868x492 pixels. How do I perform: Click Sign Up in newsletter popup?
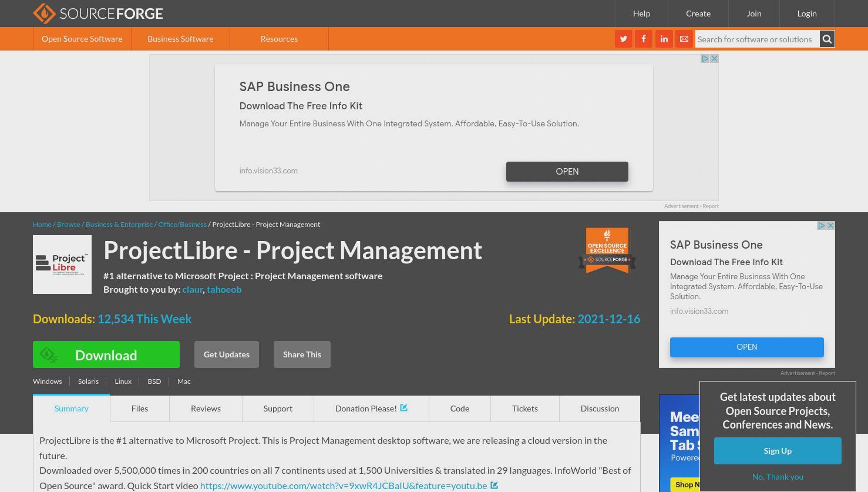point(778,451)
